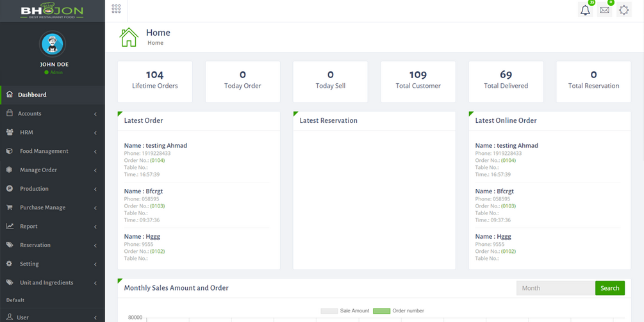644x322 pixels.
Task: Open the Reservation menu item
Action: click(x=53, y=245)
